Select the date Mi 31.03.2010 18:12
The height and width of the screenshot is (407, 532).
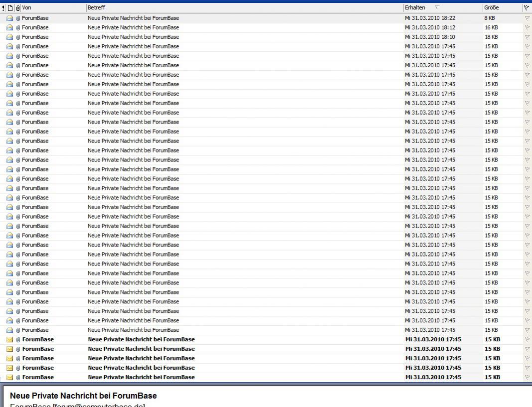click(x=430, y=27)
